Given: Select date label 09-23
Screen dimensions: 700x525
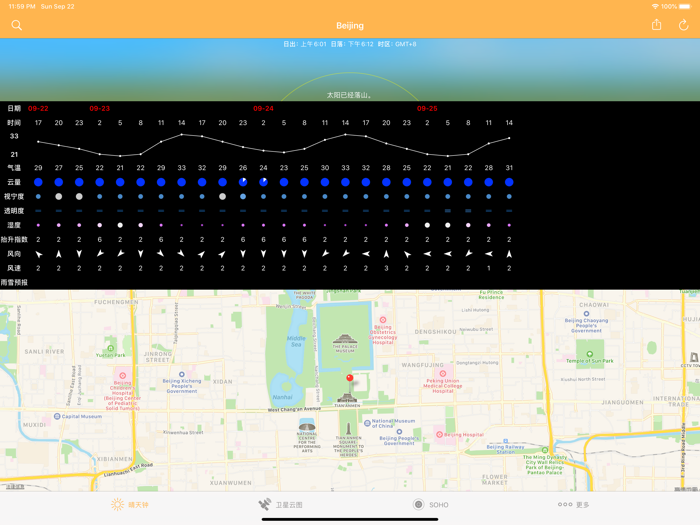Looking at the screenshot, I should (99, 108).
